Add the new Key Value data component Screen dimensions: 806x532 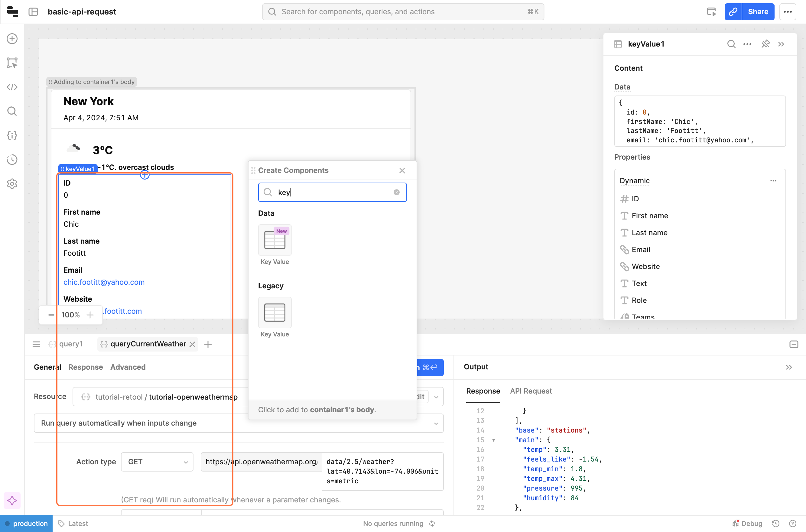coord(275,240)
